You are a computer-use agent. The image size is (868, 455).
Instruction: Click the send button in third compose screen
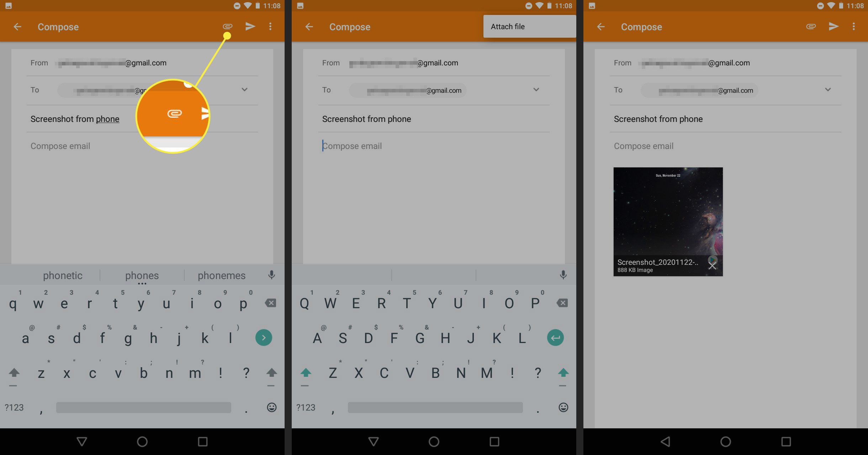(x=833, y=26)
